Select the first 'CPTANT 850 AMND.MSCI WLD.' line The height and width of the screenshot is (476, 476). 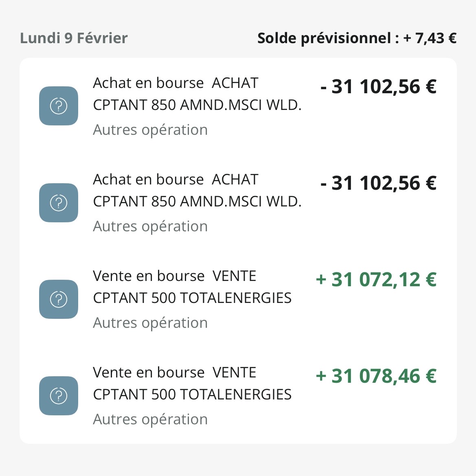click(197, 105)
